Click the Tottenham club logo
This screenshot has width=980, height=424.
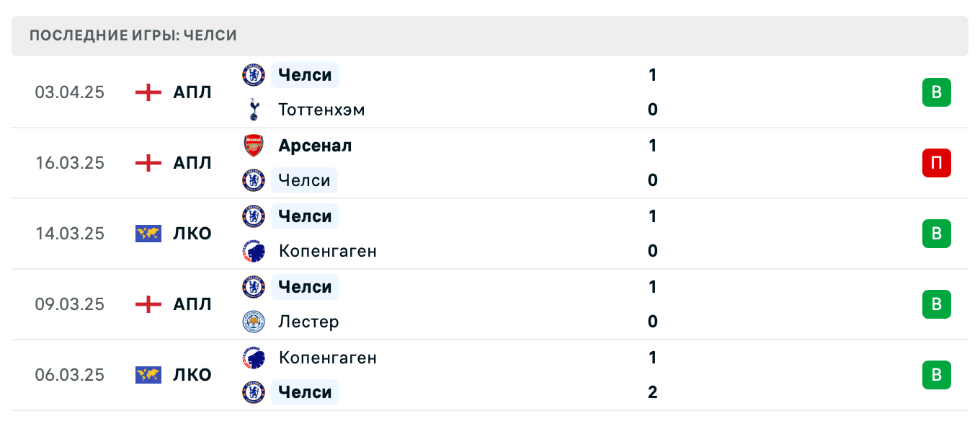[254, 110]
